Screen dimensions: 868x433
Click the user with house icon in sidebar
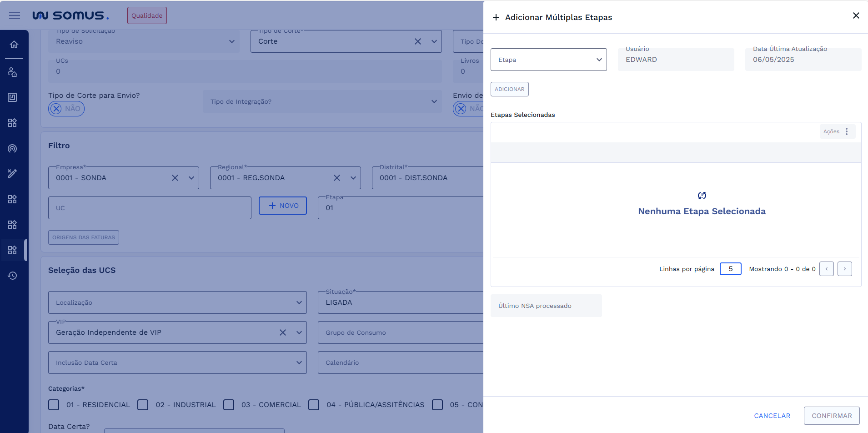(x=13, y=72)
